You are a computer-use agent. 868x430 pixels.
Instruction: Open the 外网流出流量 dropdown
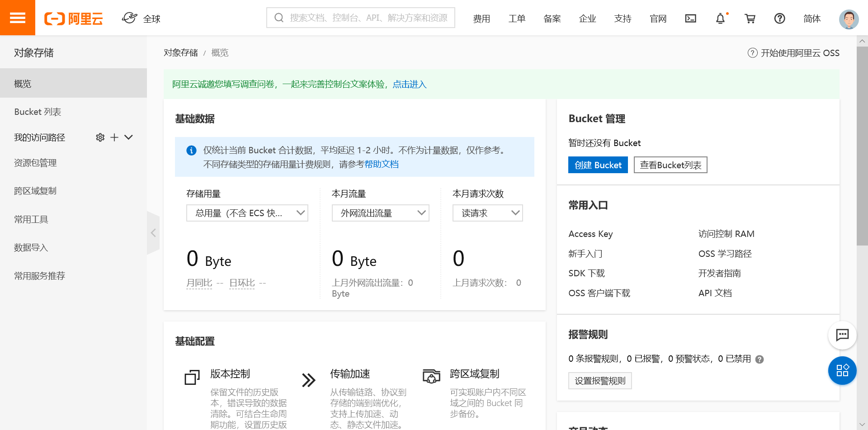point(381,213)
